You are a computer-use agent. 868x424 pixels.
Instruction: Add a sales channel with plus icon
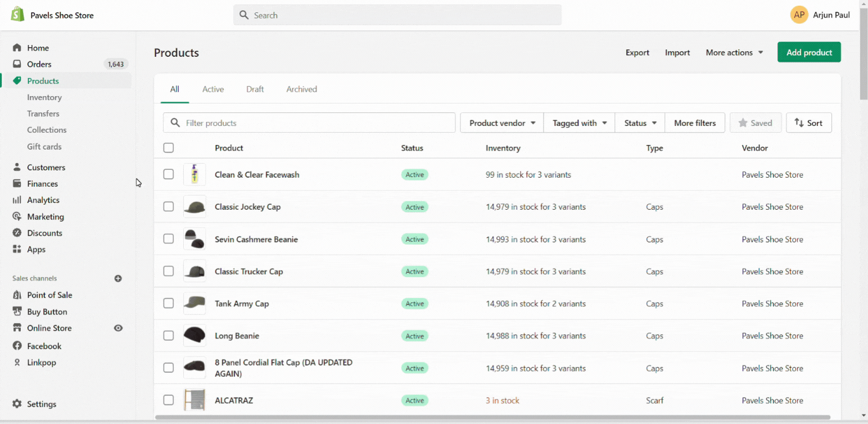point(118,278)
